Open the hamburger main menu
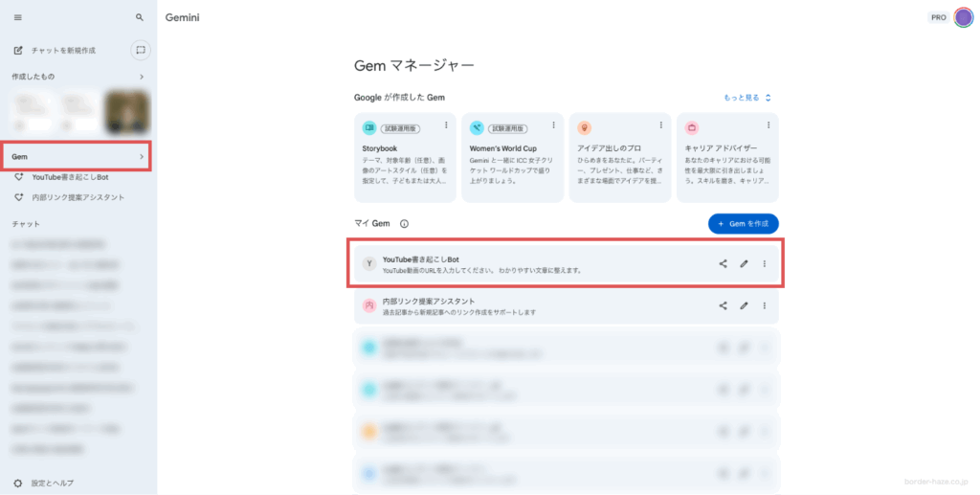The image size is (980, 495). click(x=17, y=17)
